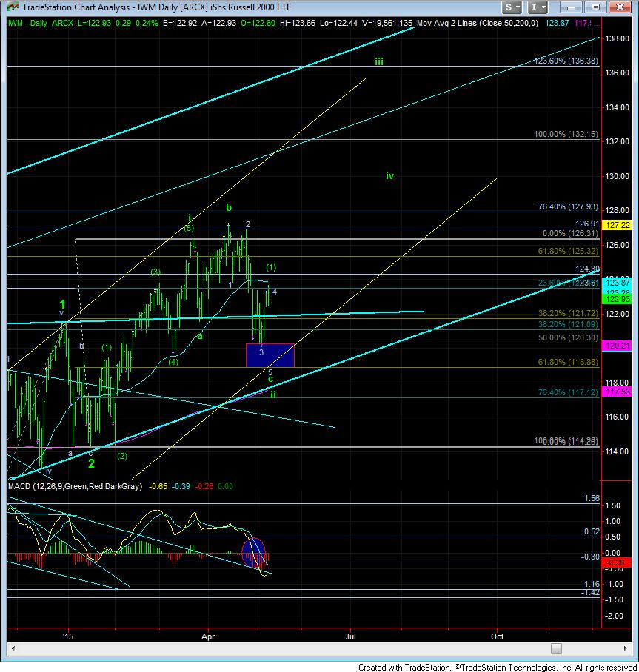Screen dimensions: 639x672
Task: Click the yellow 127.22 price axis marker
Action: [617, 225]
